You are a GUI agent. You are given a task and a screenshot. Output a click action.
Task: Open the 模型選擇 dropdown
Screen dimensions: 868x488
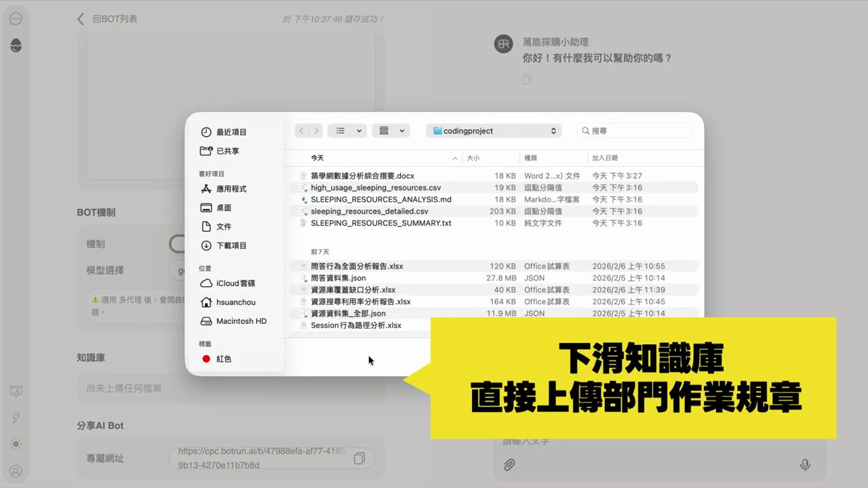tap(178, 270)
